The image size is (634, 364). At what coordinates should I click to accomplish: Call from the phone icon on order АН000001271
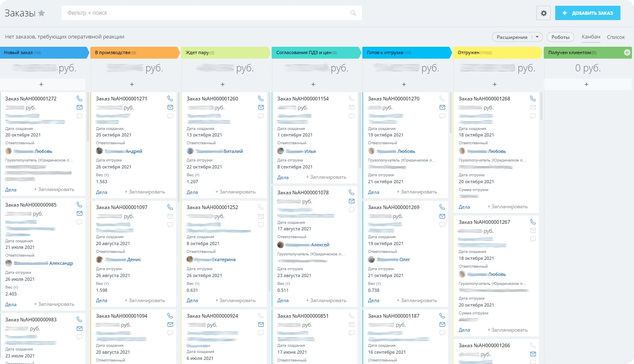pyautogui.click(x=170, y=99)
